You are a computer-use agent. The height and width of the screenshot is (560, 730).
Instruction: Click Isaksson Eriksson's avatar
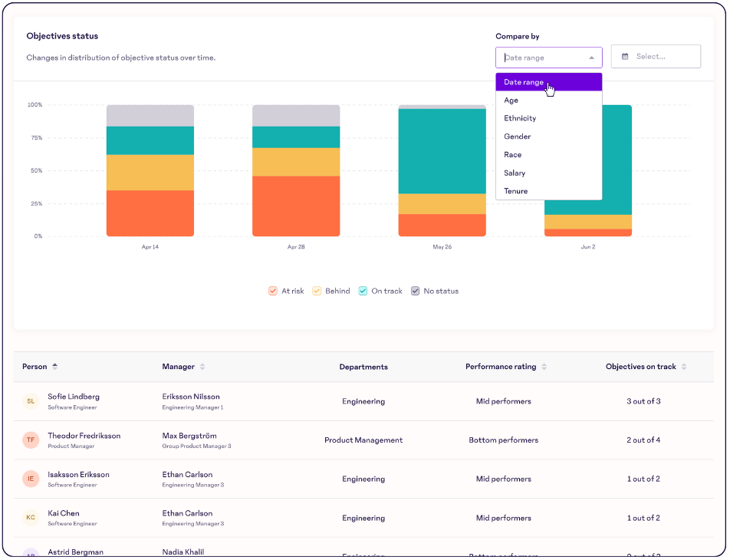tap(31, 479)
